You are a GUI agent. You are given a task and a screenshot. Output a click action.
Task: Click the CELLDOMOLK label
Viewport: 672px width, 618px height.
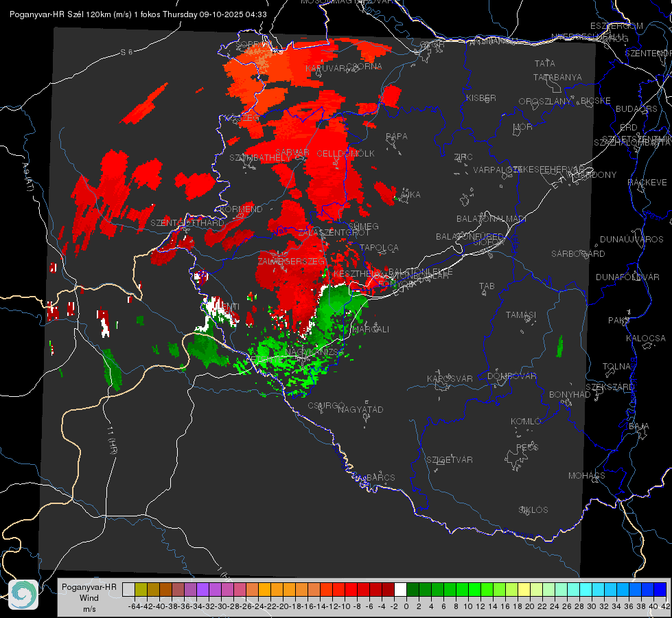(x=346, y=154)
